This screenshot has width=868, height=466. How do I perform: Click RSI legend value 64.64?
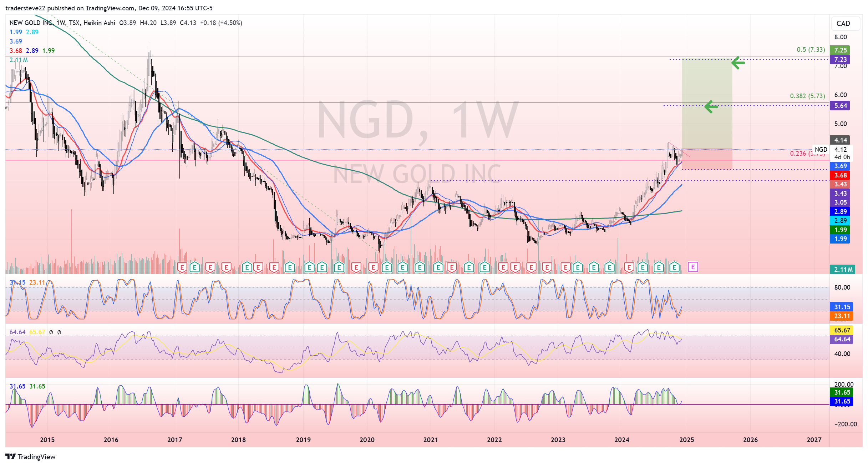(x=17, y=332)
